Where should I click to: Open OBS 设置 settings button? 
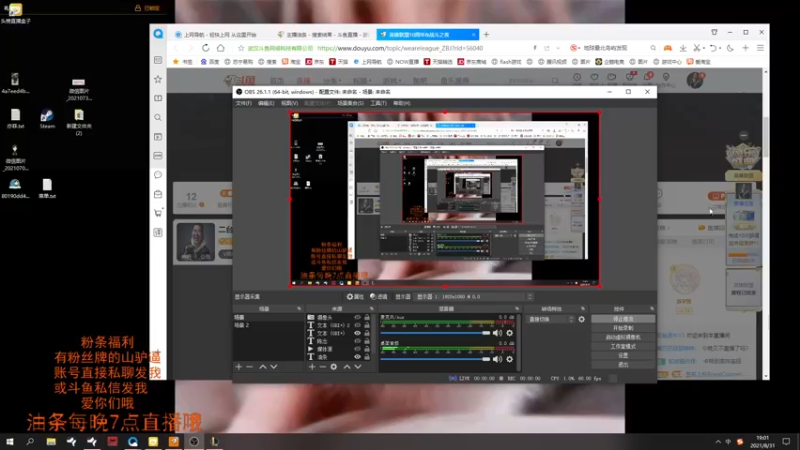coord(623,356)
